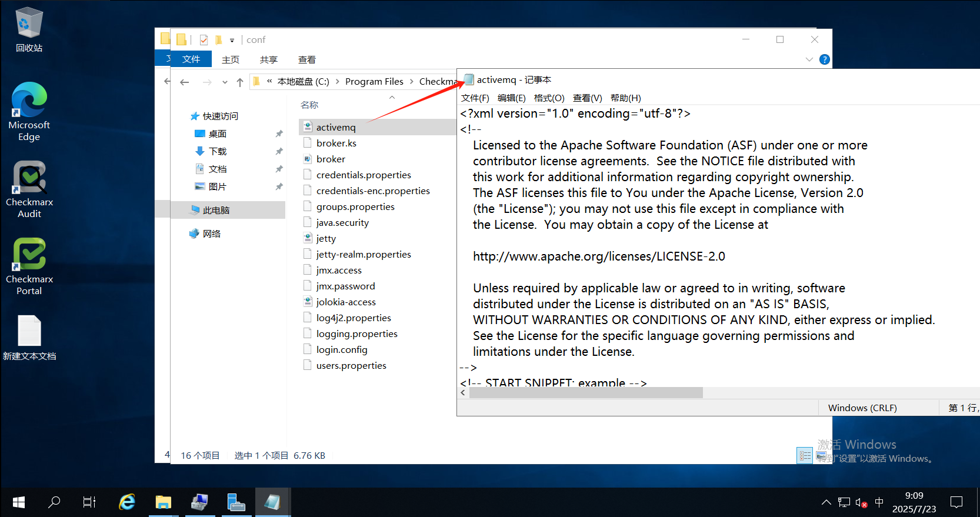Click Program Files in the address path
Viewport: 980px width, 517px height.
coord(374,82)
